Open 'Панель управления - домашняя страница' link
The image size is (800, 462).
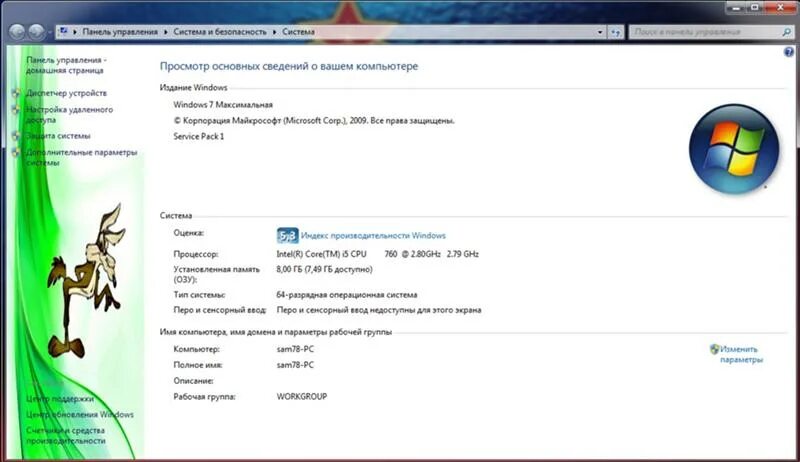[x=66, y=65]
